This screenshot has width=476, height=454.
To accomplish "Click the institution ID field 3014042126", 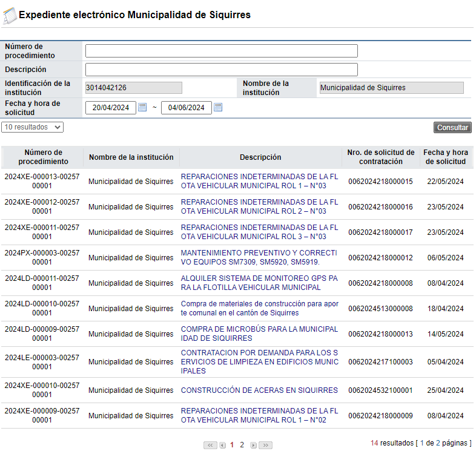I will point(134,88).
